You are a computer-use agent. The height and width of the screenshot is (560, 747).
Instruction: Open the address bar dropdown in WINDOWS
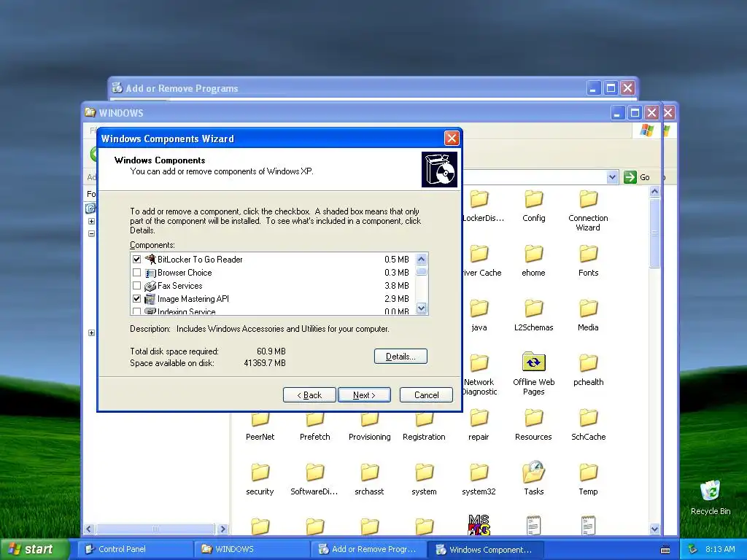point(612,177)
